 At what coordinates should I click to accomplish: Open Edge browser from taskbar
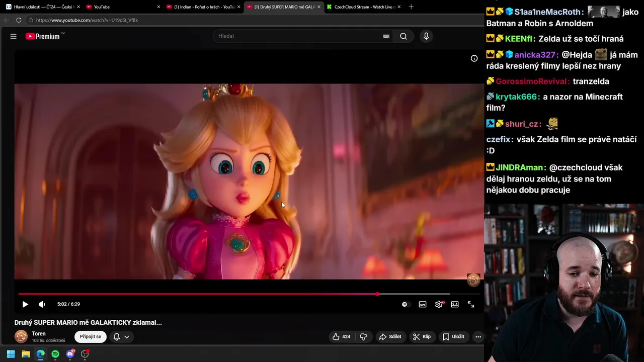coord(40,354)
